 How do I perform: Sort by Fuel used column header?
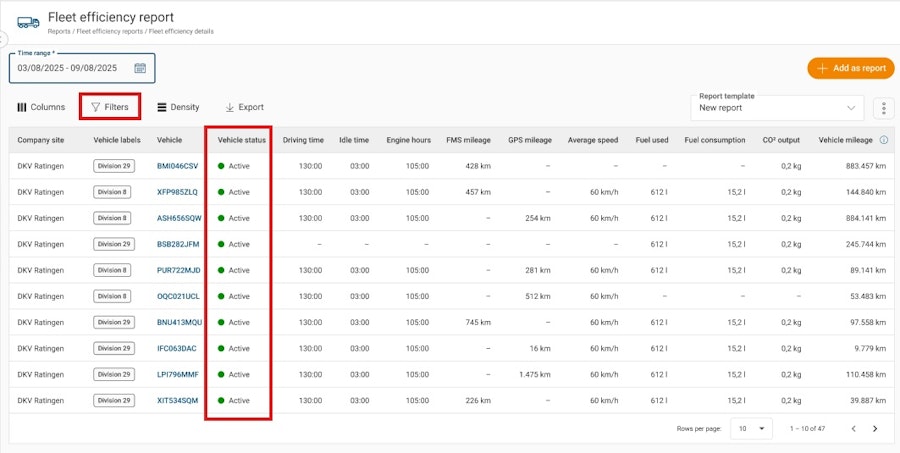tap(652, 140)
